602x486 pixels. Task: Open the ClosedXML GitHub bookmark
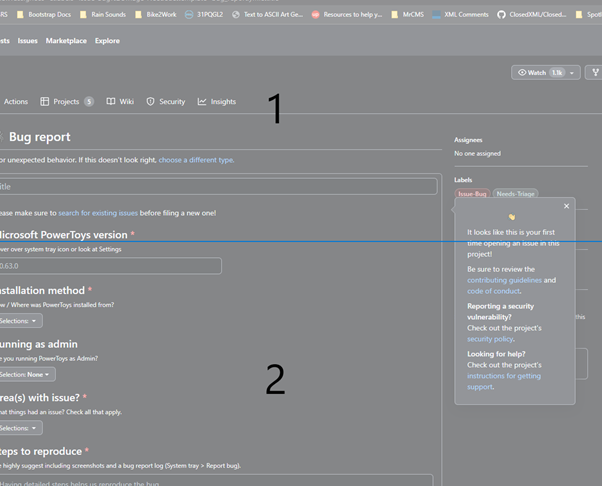pos(532,15)
